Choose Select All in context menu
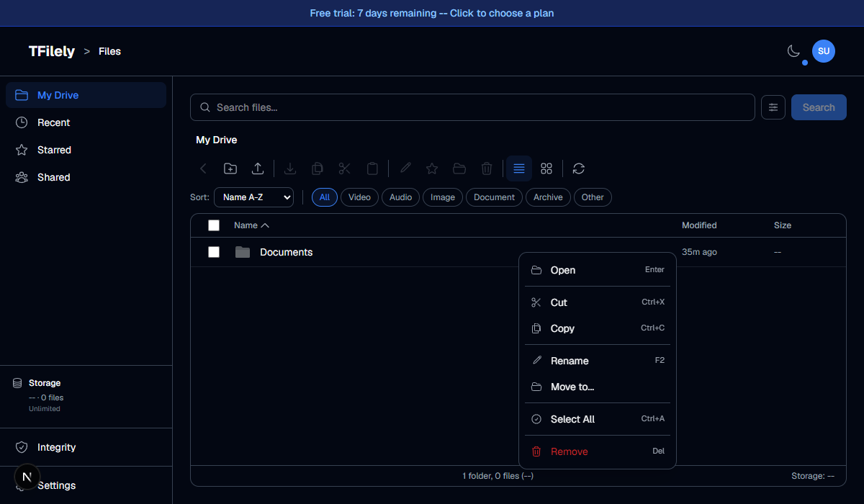Screen dimensions: 864x504 click(598, 419)
